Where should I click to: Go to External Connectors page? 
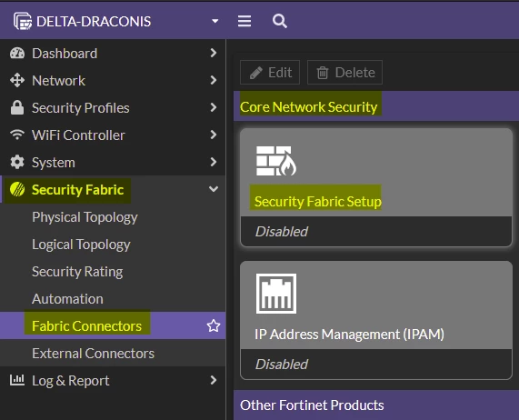93,353
